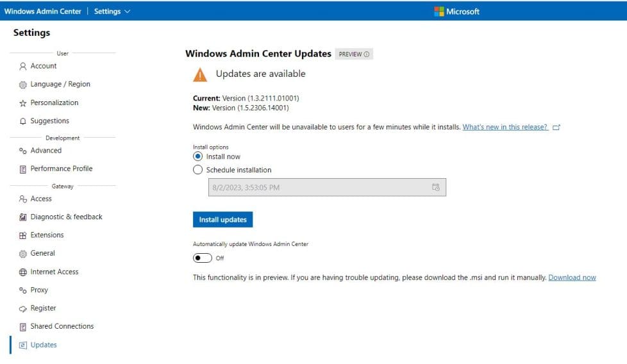Click the PREVIEW badge label
This screenshot has height=364, width=627.
coord(354,54)
